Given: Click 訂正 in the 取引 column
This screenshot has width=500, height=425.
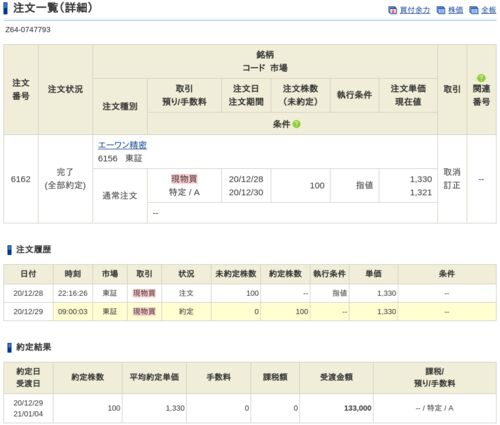Looking at the screenshot, I should point(452,186).
